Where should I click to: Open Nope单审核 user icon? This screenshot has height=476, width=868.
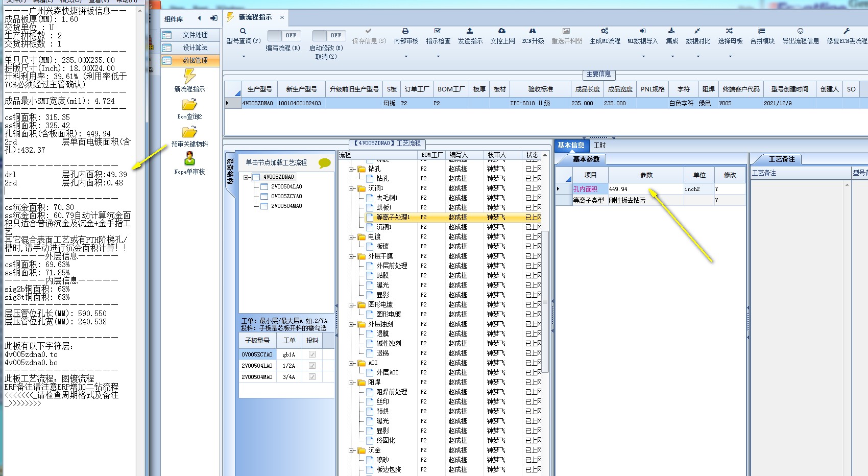tap(189, 159)
